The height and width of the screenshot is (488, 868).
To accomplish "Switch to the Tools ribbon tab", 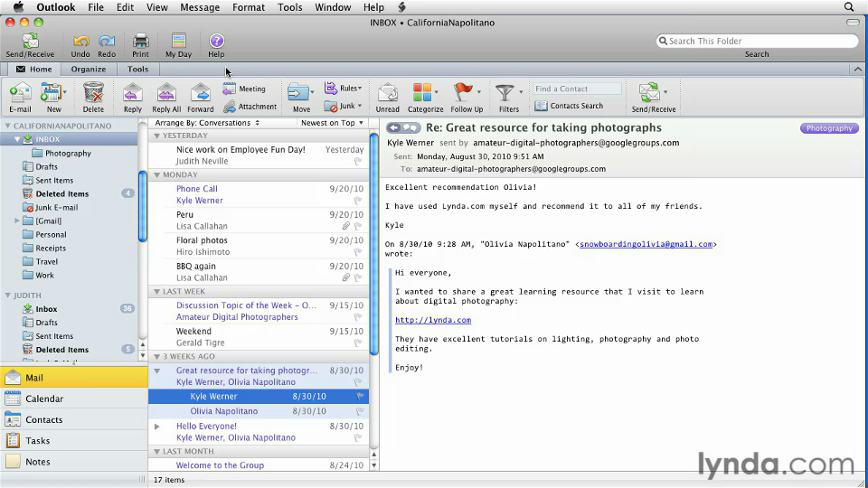I will coord(137,70).
